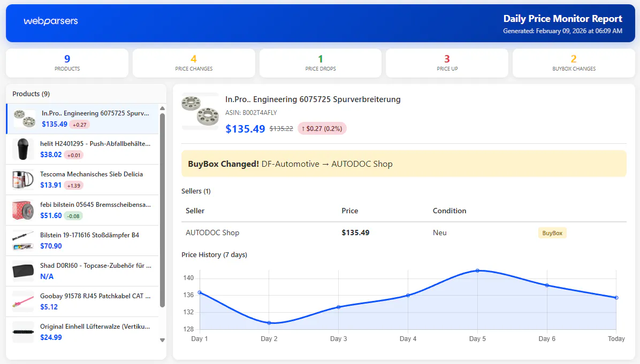Click the AUTODOC Shop seller cell
The image size is (640, 364).
coord(212,233)
